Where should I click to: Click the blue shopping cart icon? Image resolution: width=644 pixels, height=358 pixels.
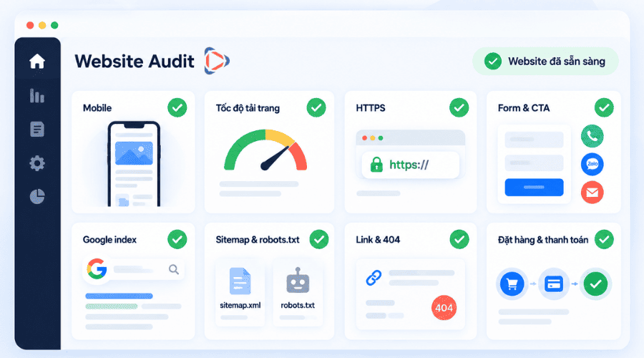(x=512, y=284)
